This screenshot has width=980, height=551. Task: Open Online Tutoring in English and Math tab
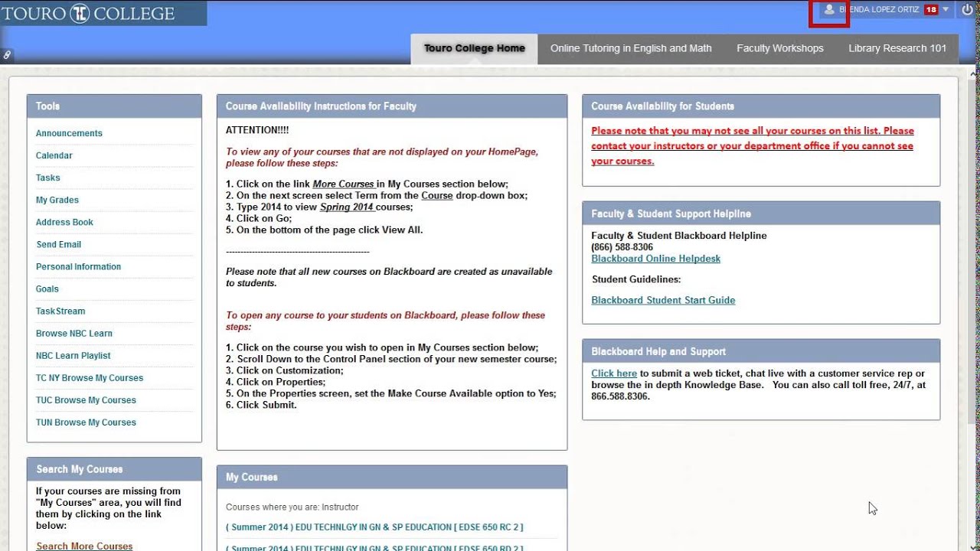pyautogui.click(x=631, y=48)
